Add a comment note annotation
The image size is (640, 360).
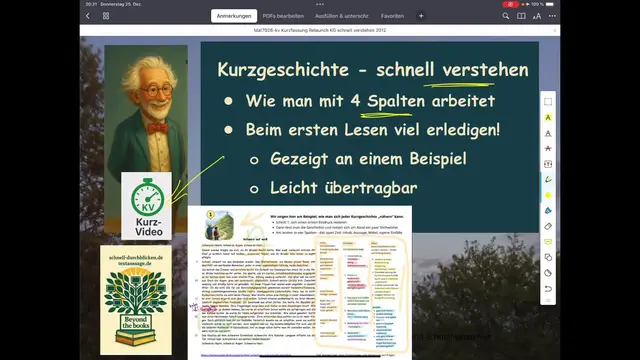click(x=548, y=242)
